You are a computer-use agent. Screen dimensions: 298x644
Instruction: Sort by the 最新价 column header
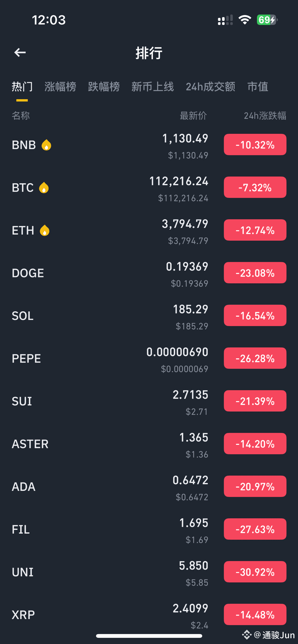click(x=193, y=116)
